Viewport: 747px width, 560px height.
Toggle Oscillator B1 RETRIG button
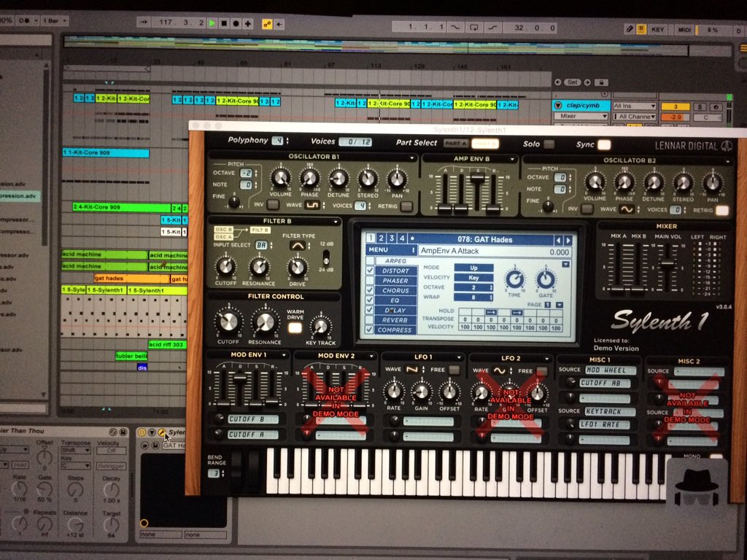[406, 206]
